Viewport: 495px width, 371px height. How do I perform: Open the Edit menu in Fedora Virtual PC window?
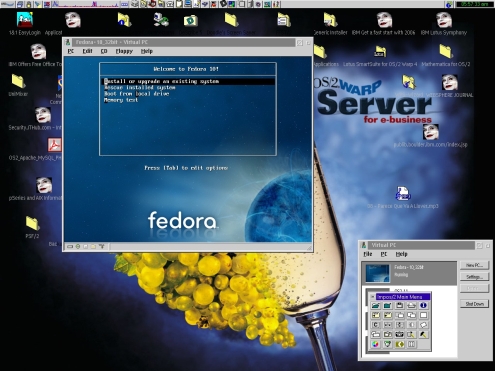pos(87,51)
